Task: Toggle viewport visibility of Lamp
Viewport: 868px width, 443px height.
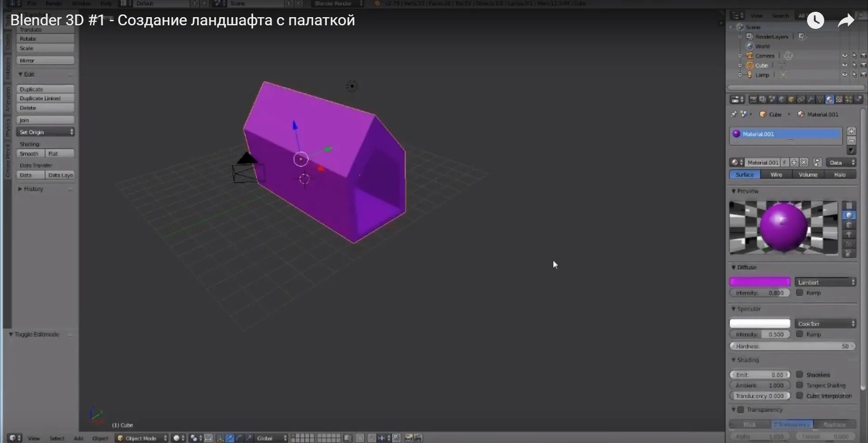Action: coord(844,75)
